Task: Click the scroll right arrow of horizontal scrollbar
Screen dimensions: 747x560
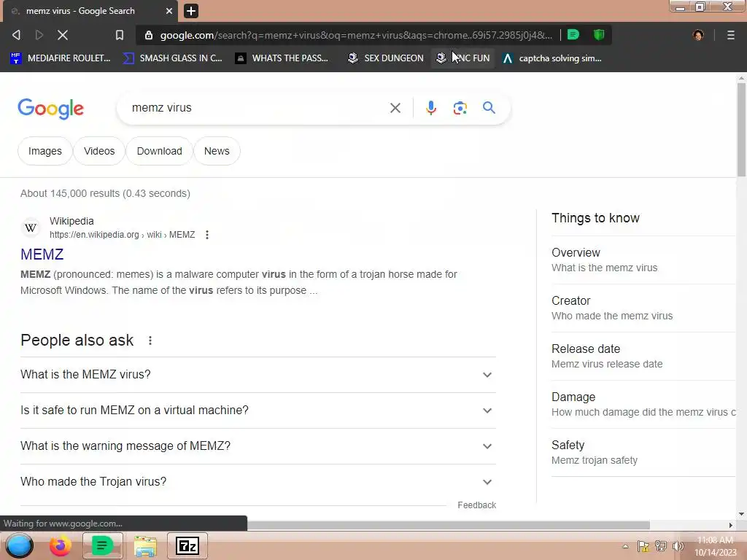Action: (x=730, y=525)
